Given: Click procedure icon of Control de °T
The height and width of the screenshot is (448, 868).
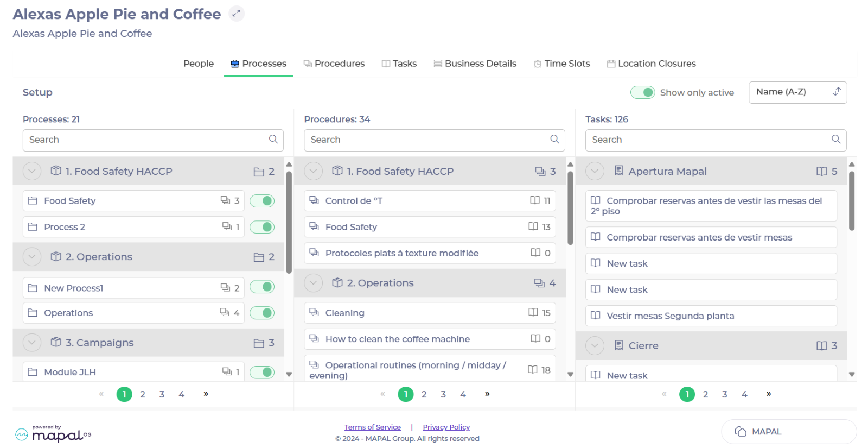Looking at the screenshot, I should click(314, 200).
